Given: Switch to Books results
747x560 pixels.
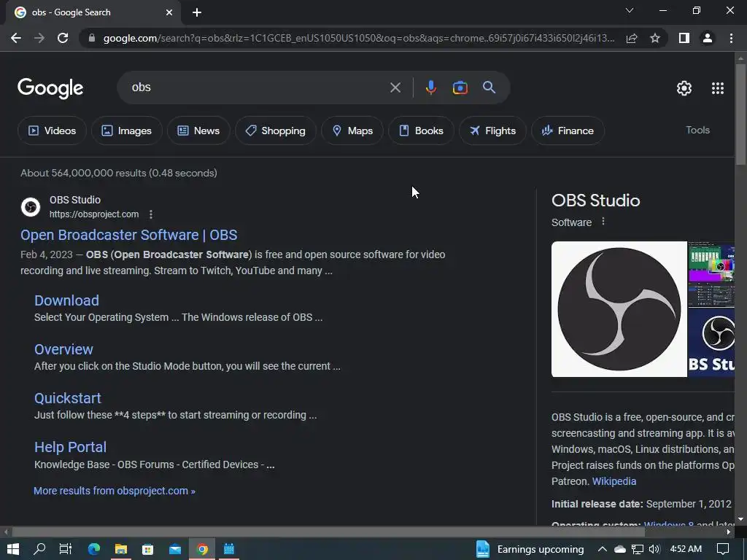Looking at the screenshot, I should [421, 131].
